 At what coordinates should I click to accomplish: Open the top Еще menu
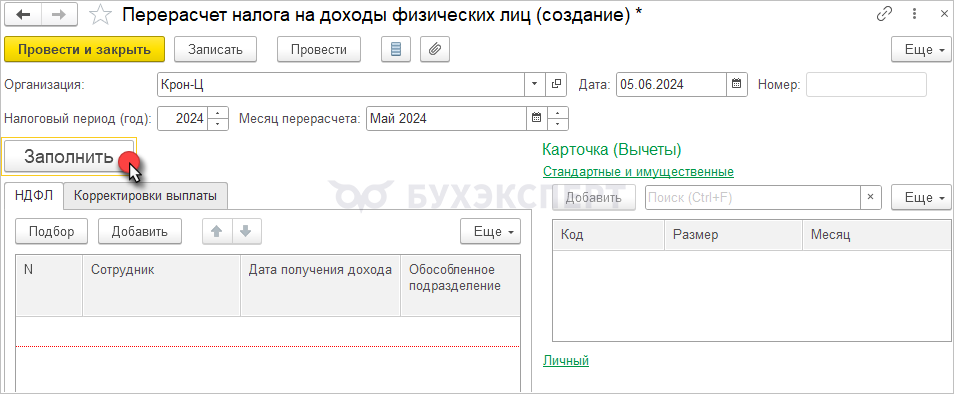[x=921, y=49]
